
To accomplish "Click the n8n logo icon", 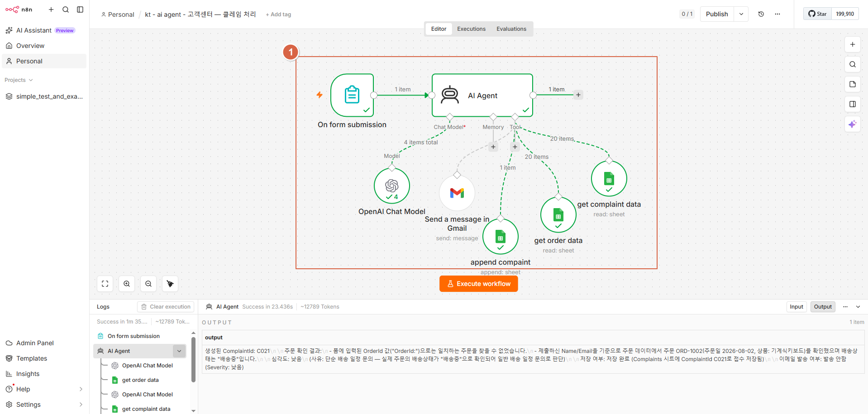I will click(12, 10).
